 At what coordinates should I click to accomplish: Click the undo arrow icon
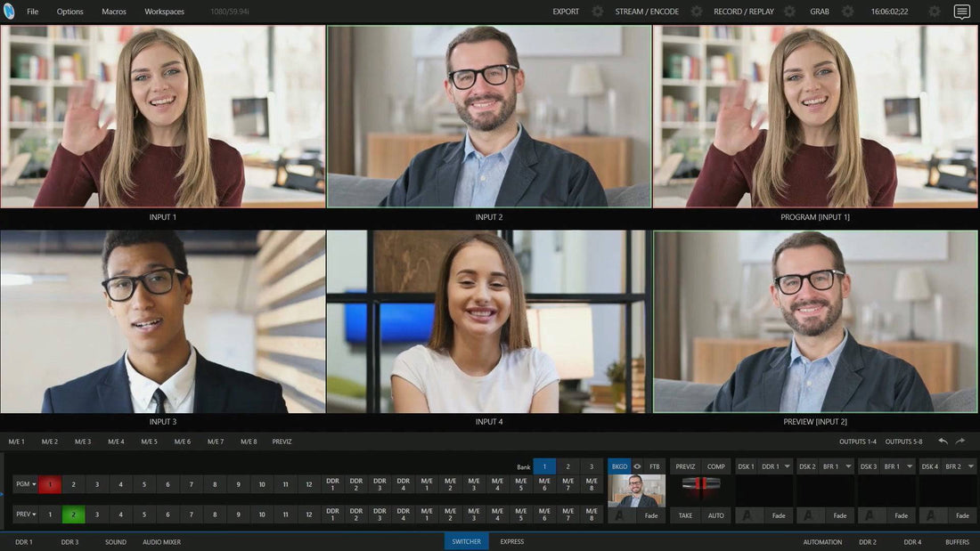tap(943, 441)
